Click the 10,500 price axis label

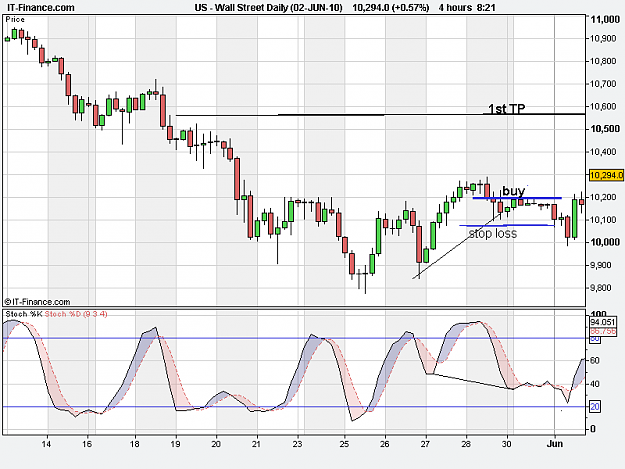pos(605,129)
